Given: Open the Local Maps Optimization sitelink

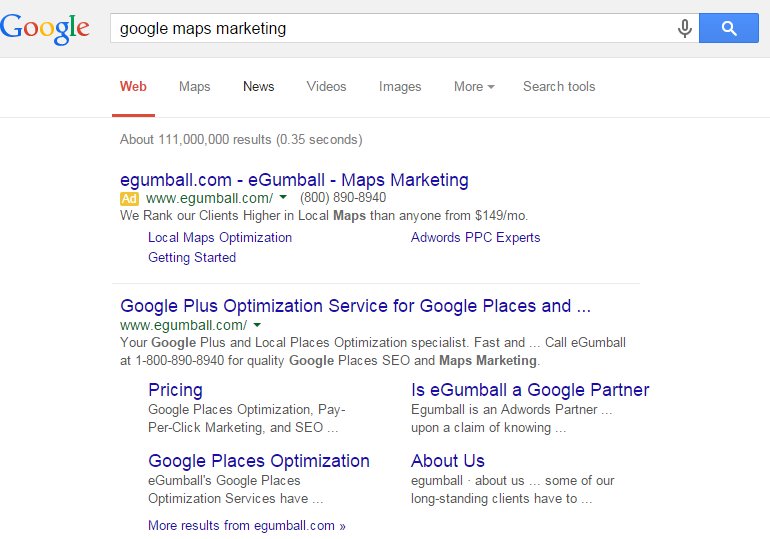Looking at the screenshot, I should [220, 238].
